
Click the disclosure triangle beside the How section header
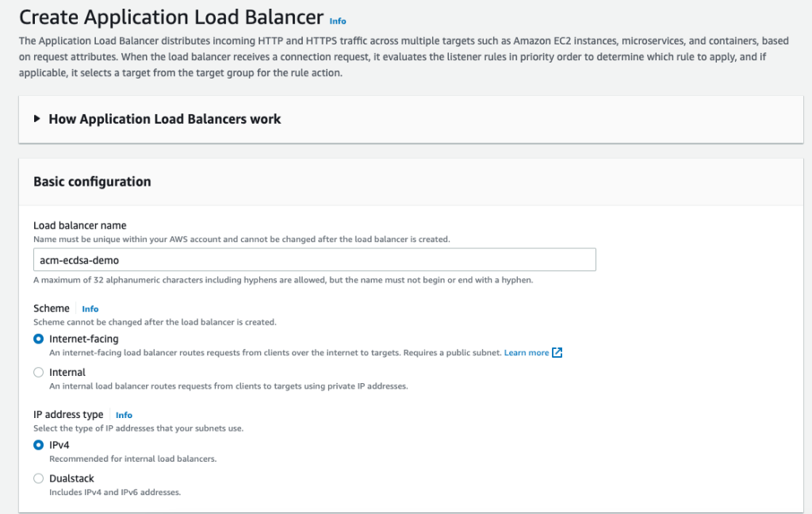click(x=36, y=118)
